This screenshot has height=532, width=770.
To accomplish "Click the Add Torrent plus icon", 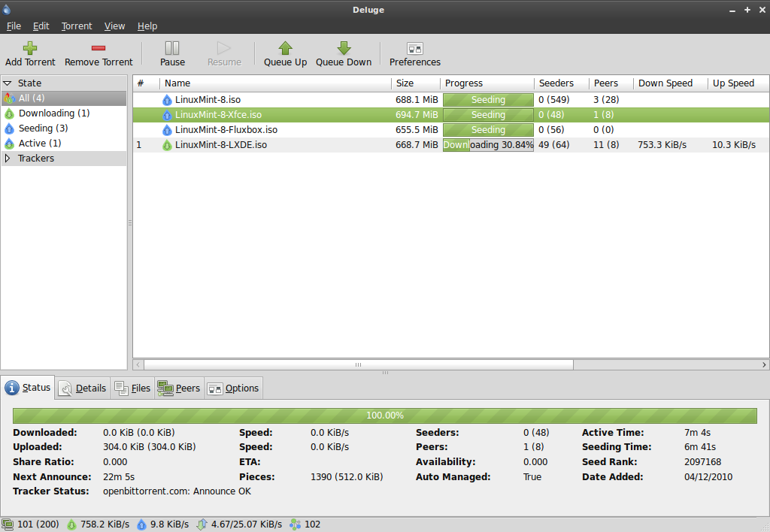I will point(30,48).
